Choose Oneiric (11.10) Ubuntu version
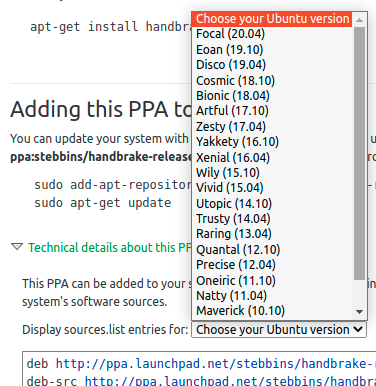 coord(272,280)
